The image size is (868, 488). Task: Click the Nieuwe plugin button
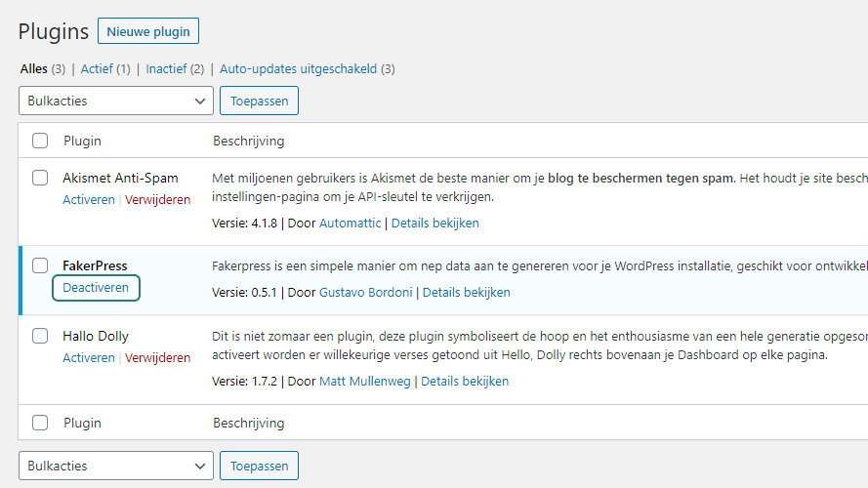coord(148,31)
